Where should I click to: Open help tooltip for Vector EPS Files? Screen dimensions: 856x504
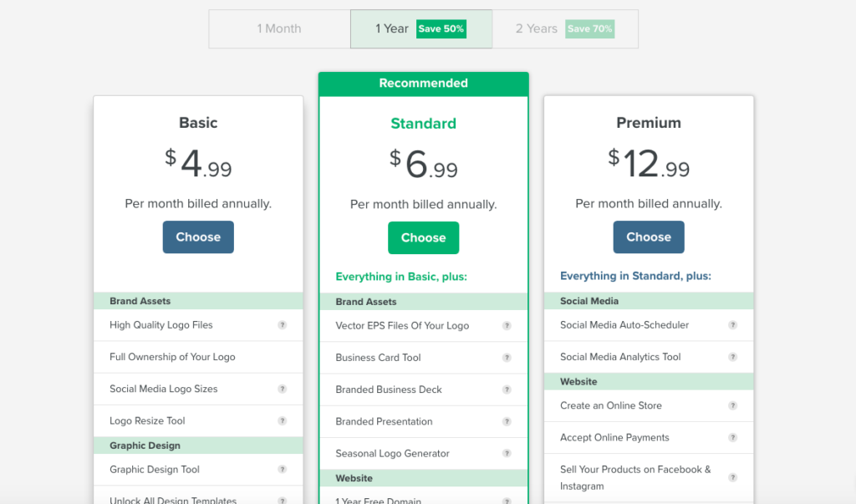click(507, 326)
